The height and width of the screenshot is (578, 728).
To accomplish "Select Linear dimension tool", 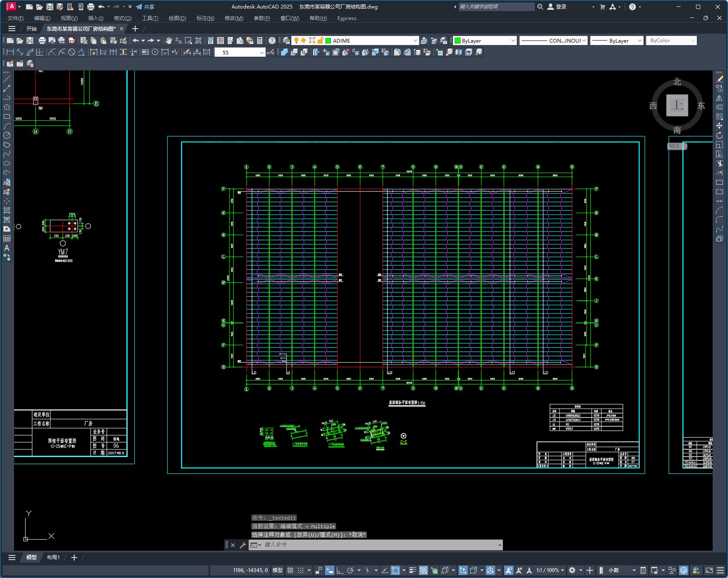I will pyautogui.click(x=10, y=52).
